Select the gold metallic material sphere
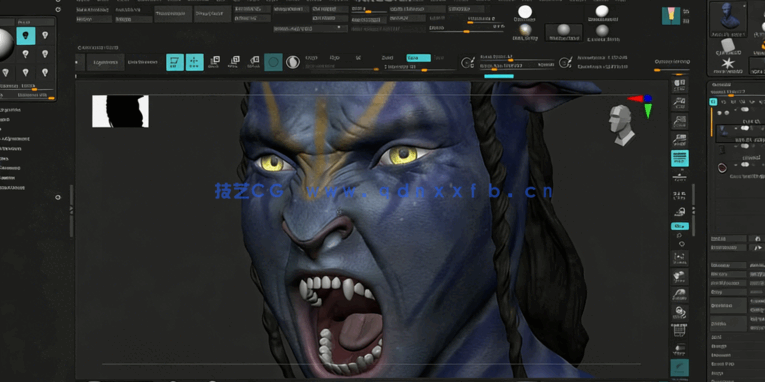Screen dimensions: 765x382 [x=525, y=30]
